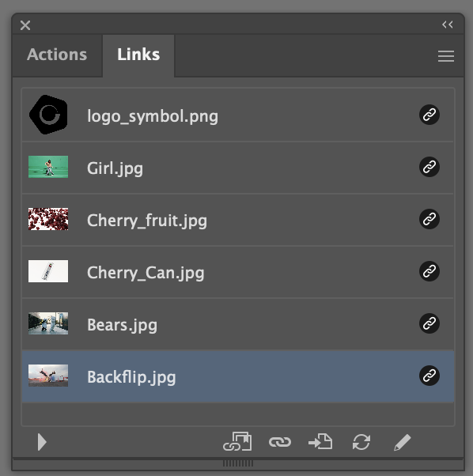The image size is (473, 476).
Task: Click the Cherry_Can.jpg file name
Action: pyautogui.click(x=146, y=274)
